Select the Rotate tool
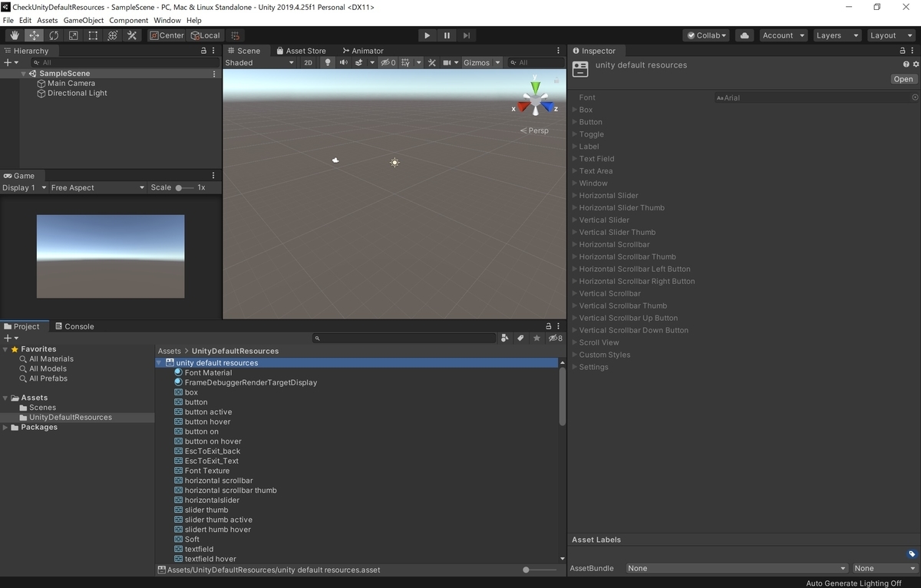921x588 pixels. coord(54,35)
